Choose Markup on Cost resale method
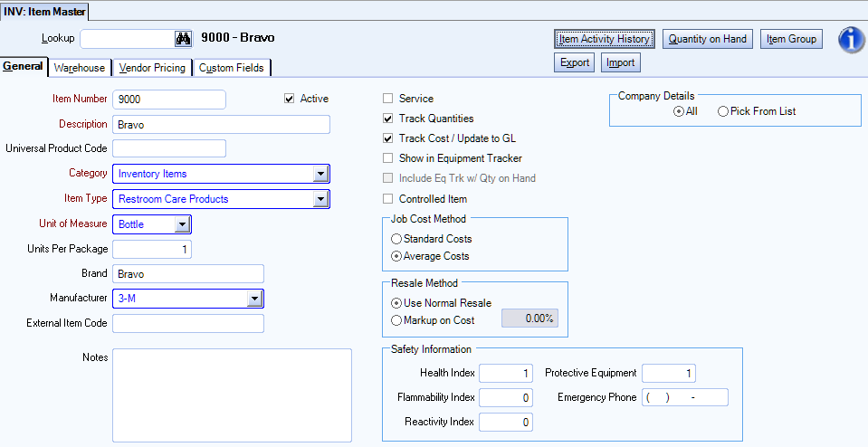This screenshot has height=447, width=868. coord(396,319)
